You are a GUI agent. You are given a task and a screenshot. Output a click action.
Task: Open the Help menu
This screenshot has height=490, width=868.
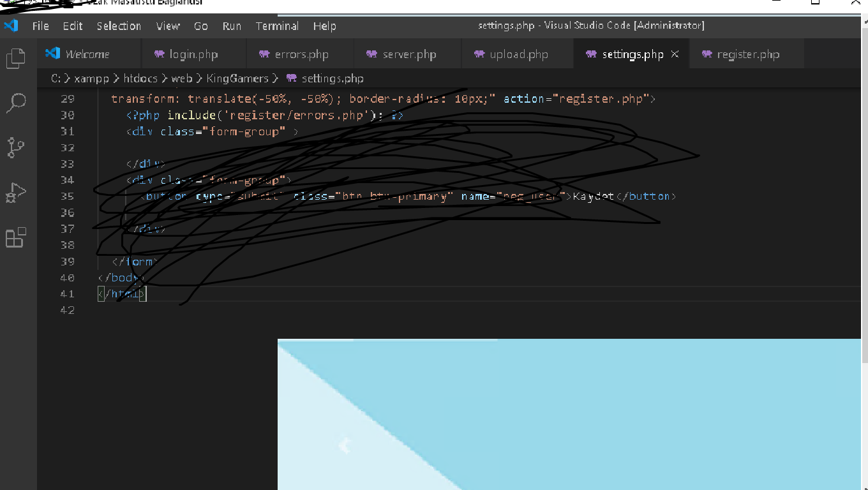click(324, 26)
